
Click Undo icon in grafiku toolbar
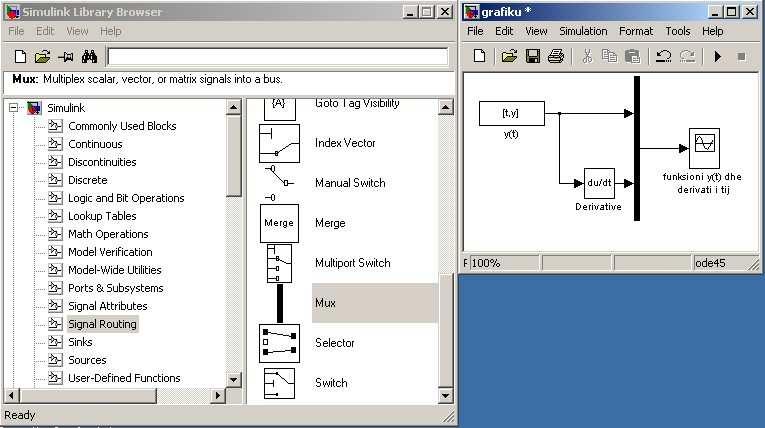click(x=663, y=56)
